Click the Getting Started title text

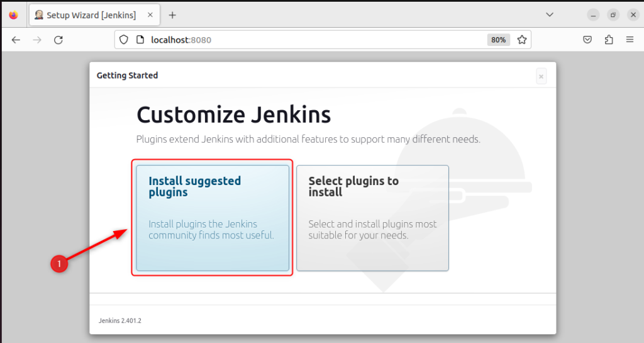click(x=127, y=76)
